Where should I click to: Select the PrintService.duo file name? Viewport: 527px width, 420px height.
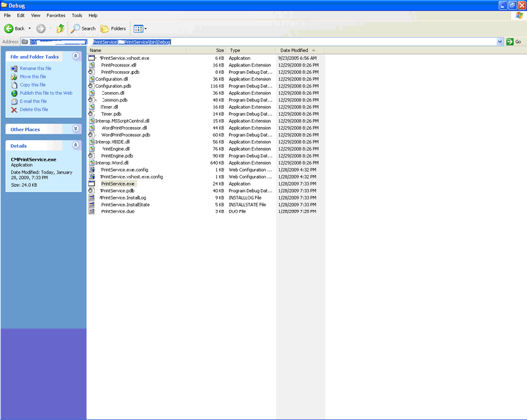coord(118,212)
